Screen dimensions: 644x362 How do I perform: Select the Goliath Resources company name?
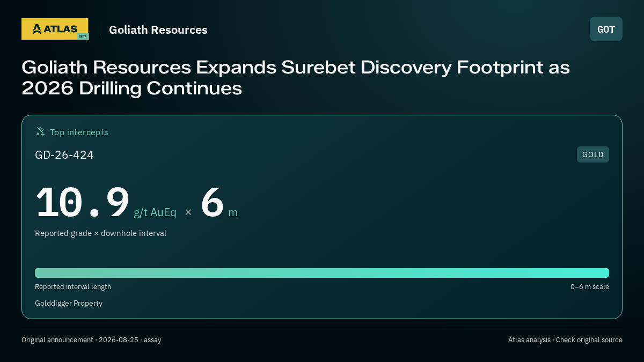[158, 30]
